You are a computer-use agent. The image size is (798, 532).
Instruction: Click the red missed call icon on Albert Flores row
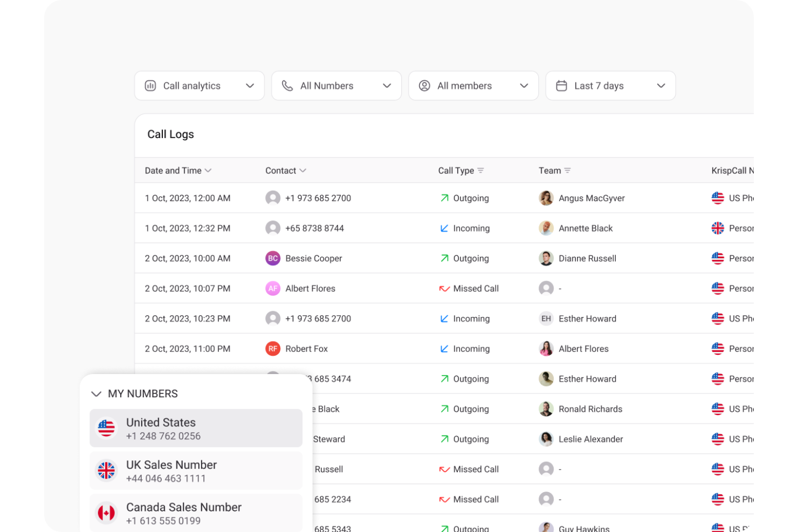coord(444,288)
